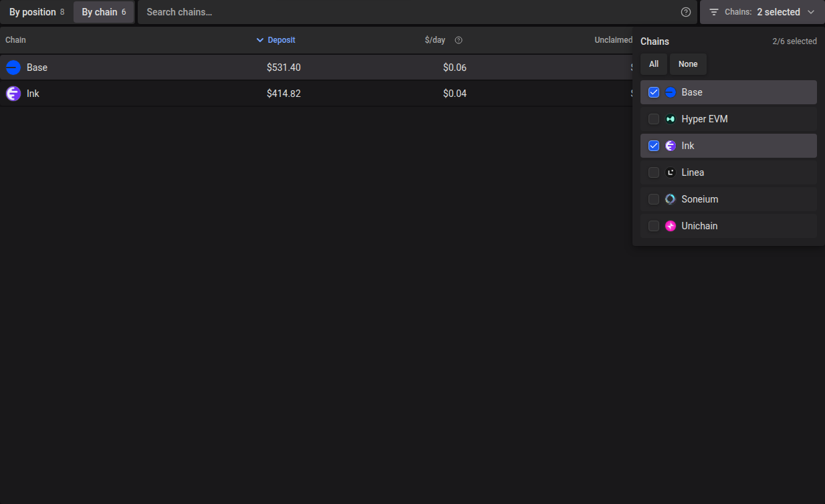
Task: Switch to By chain tab
Action: 104,12
